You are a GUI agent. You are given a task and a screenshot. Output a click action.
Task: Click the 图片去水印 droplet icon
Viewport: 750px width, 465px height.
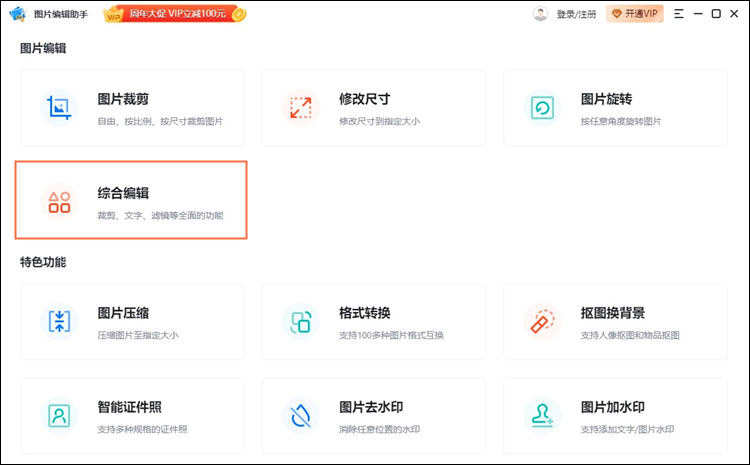pyautogui.click(x=300, y=415)
